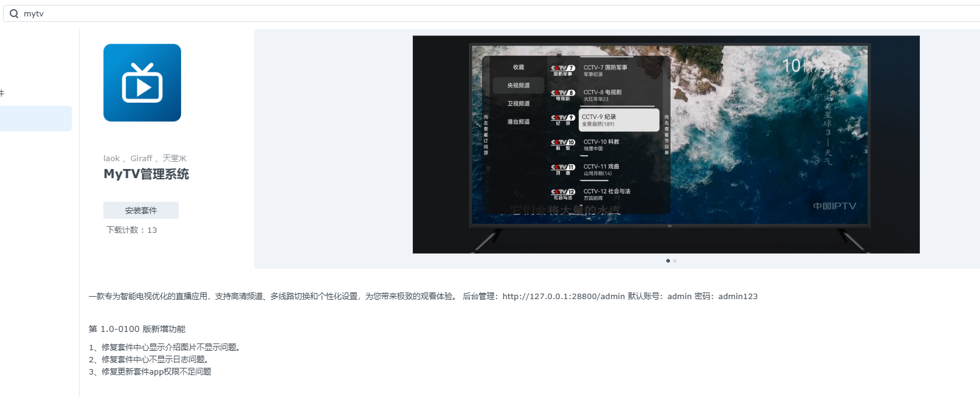This screenshot has height=397, width=980.
Task: Click the search magnifier icon
Action: tap(13, 13)
